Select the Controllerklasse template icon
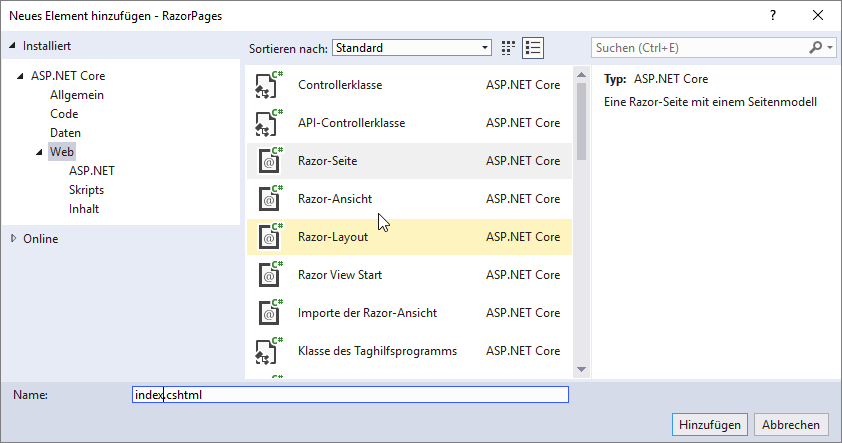This screenshot has width=842, height=443. click(x=266, y=85)
